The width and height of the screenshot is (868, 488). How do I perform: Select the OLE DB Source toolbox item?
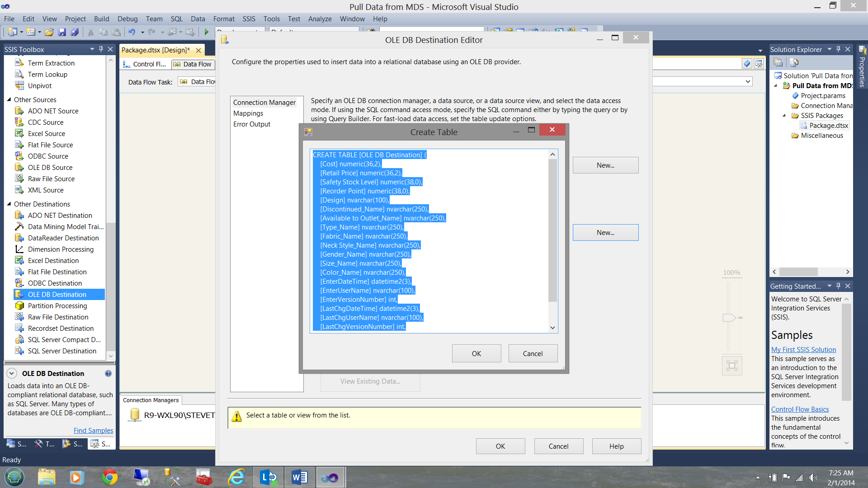pos(50,167)
